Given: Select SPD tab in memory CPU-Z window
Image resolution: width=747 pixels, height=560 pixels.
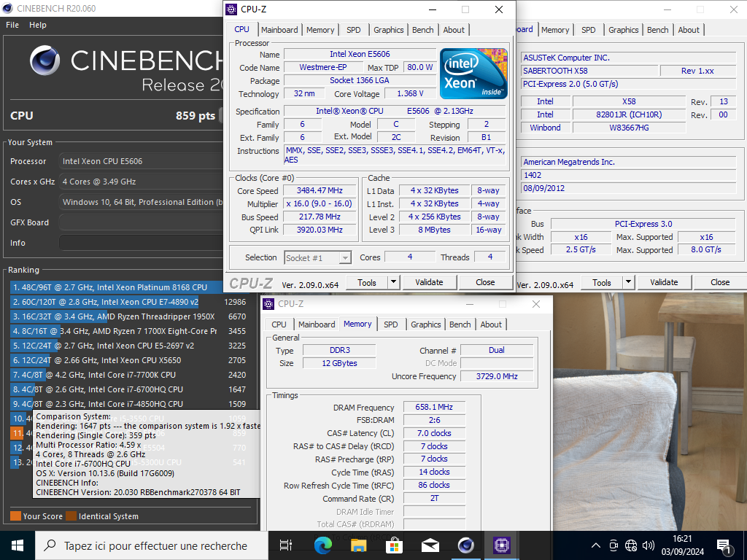Looking at the screenshot, I should tap(391, 324).
